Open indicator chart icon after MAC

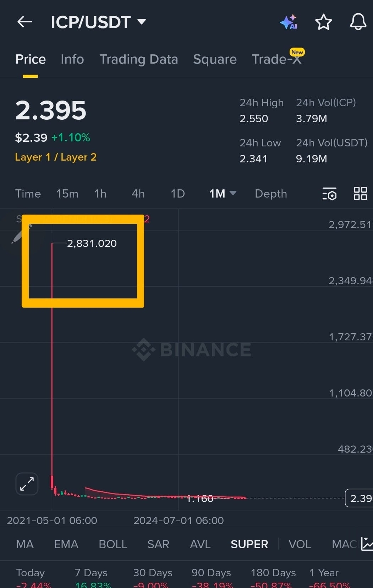click(367, 544)
